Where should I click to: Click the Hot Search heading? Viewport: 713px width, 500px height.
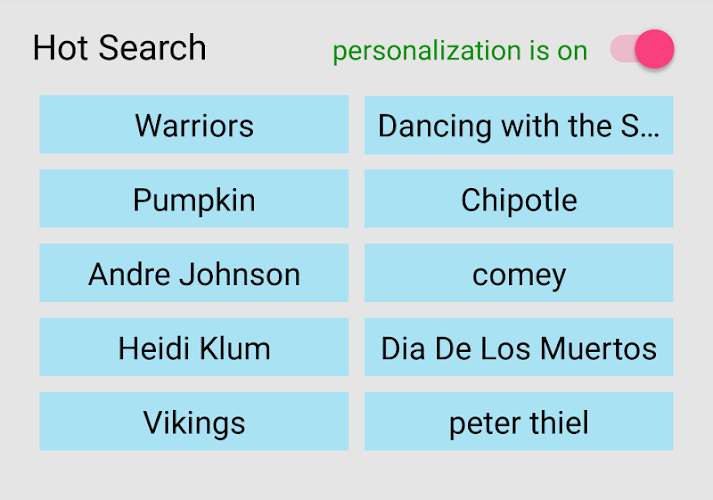(x=119, y=48)
